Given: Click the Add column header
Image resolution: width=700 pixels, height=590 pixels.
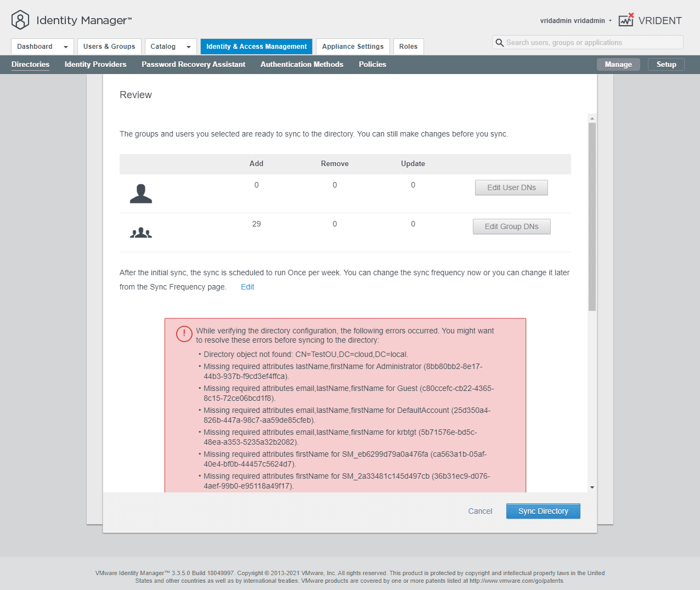Looking at the screenshot, I should (x=256, y=163).
